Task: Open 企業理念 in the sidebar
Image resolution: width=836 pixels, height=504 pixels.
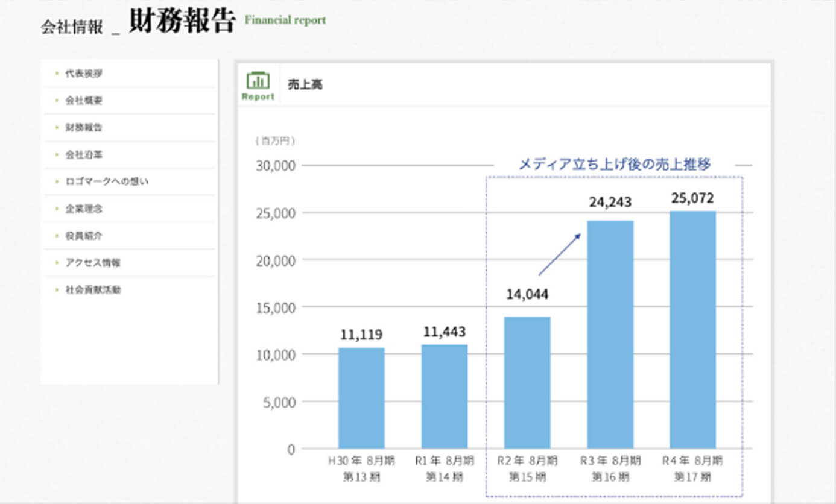Action: coord(84,209)
